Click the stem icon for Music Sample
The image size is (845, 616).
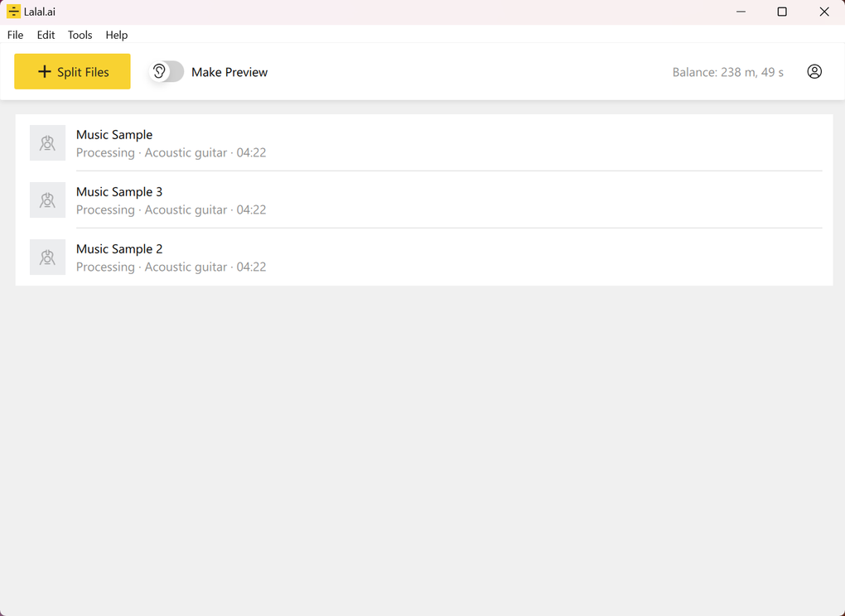[47, 142]
